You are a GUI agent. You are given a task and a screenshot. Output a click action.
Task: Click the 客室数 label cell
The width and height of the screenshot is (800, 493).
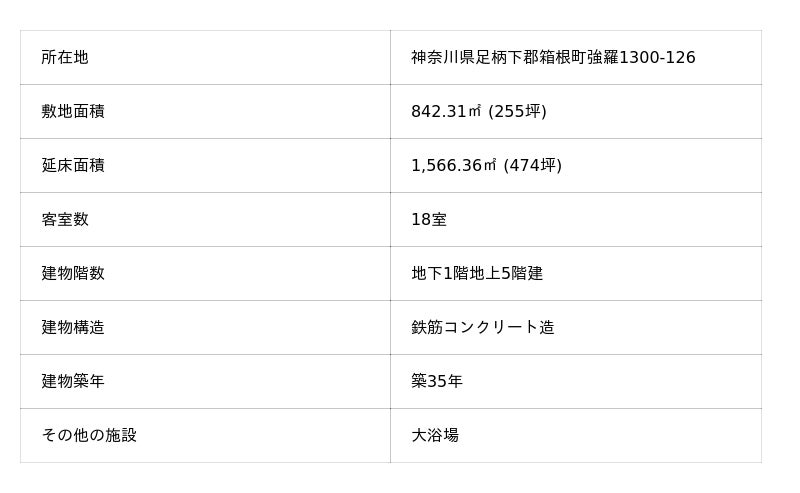[x=65, y=220]
